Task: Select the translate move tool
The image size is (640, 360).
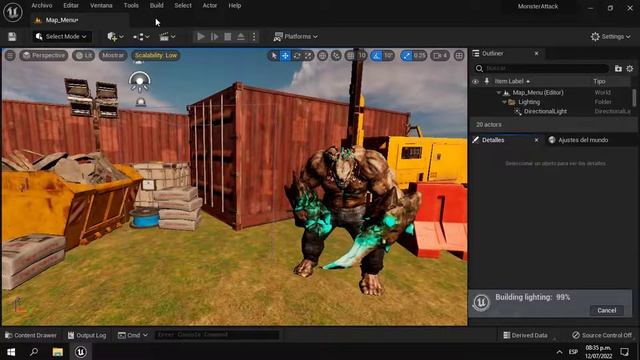Action: point(285,56)
